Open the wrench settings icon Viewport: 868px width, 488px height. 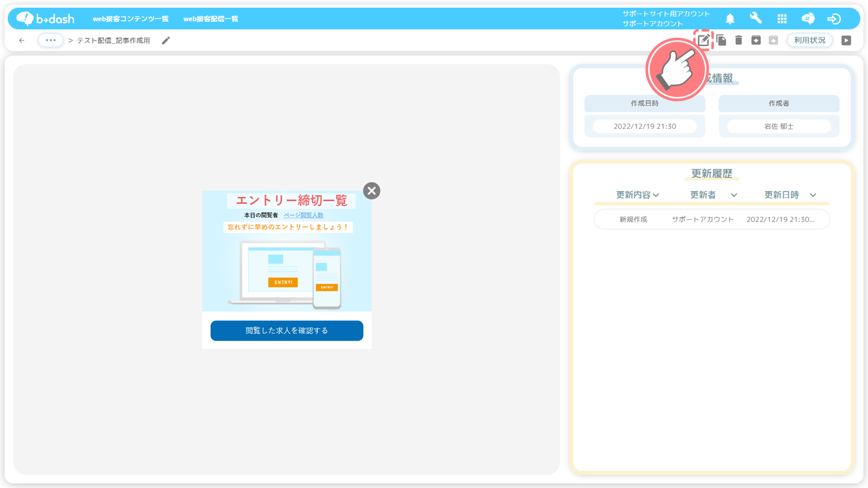tap(756, 18)
